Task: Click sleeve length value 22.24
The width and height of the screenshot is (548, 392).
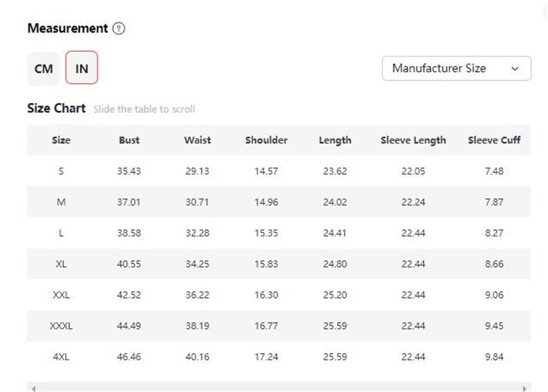Action: click(413, 202)
